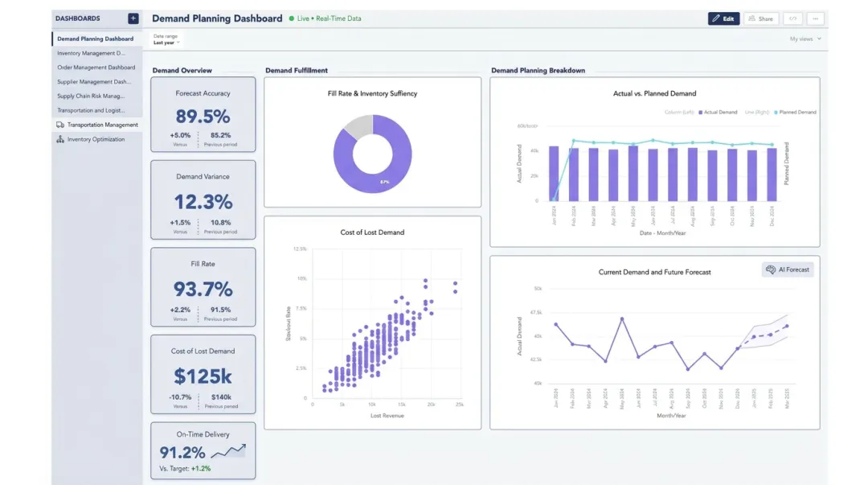Click the Demand Overview section heading
The height and width of the screenshot is (485, 868).
click(x=182, y=71)
